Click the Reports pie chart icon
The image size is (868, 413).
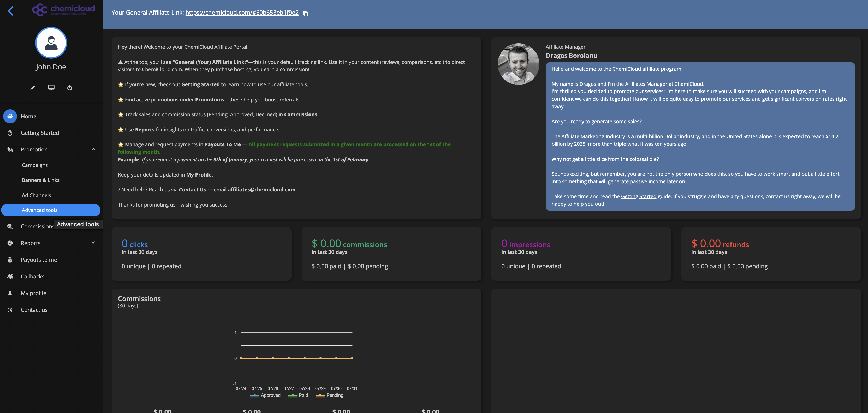click(10, 243)
